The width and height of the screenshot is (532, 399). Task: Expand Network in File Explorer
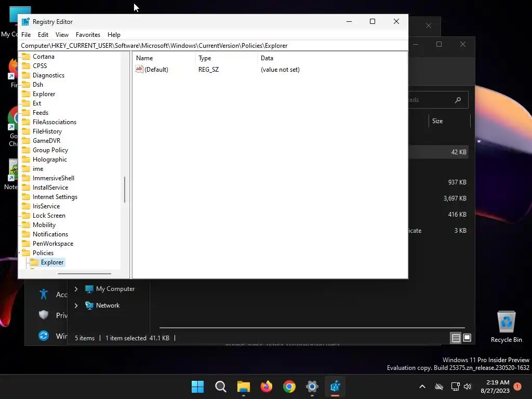tap(76, 305)
